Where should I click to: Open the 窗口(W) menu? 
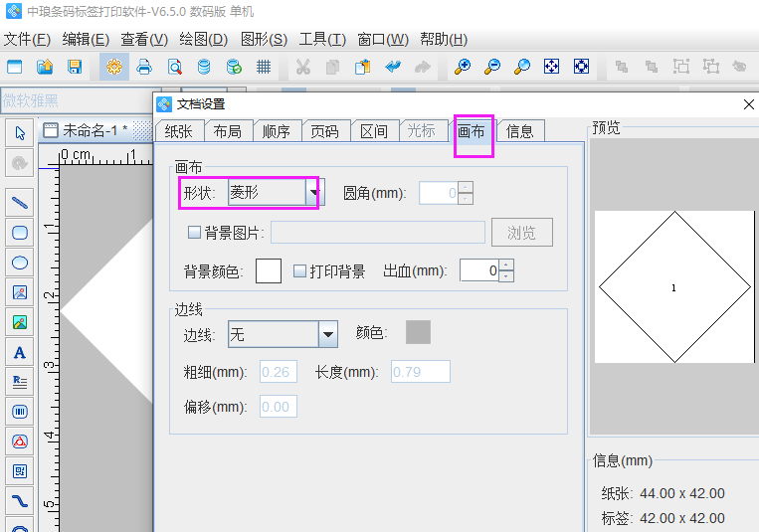[383, 39]
